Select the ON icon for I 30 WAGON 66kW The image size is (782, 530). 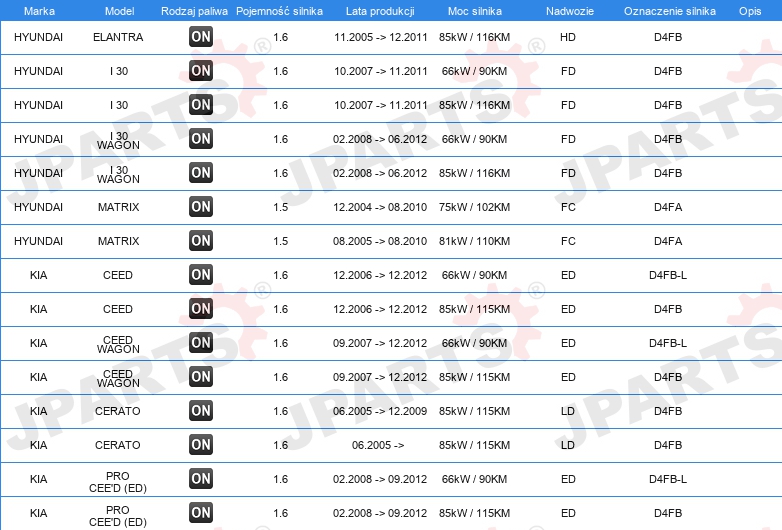click(201, 138)
